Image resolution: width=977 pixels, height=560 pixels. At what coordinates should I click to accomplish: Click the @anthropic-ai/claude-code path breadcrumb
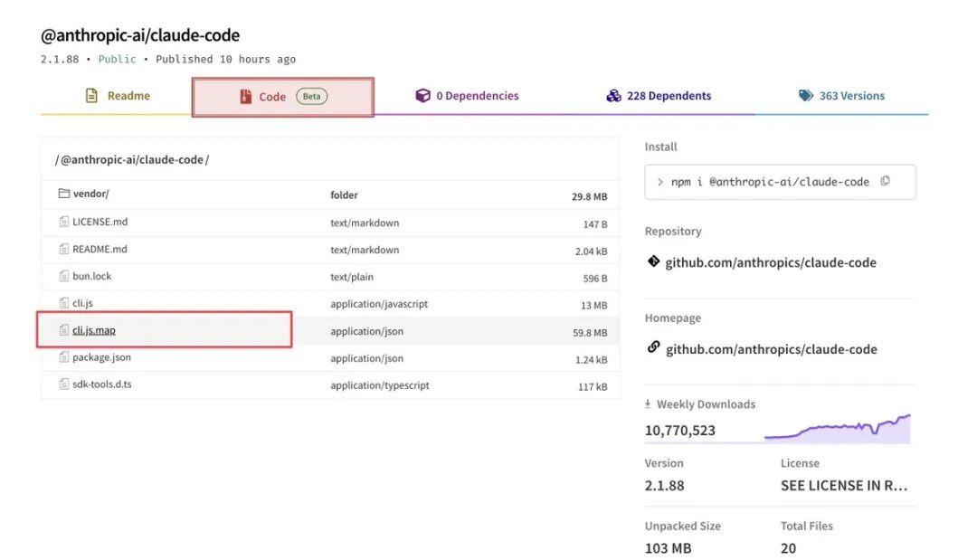(132, 159)
